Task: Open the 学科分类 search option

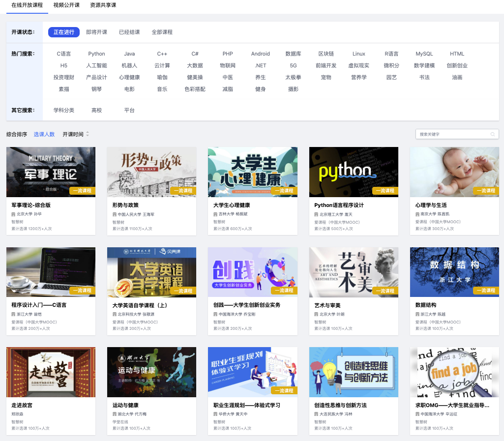Action: (64, 110)
